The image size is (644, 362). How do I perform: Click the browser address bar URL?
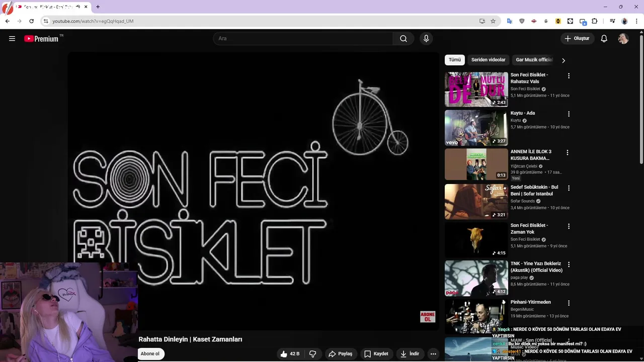point(93,21)
